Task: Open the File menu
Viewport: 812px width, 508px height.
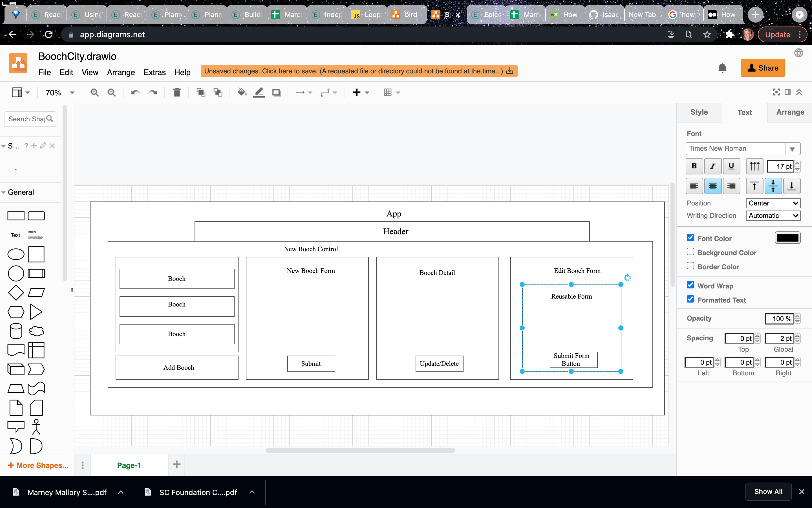Action: 45,72
